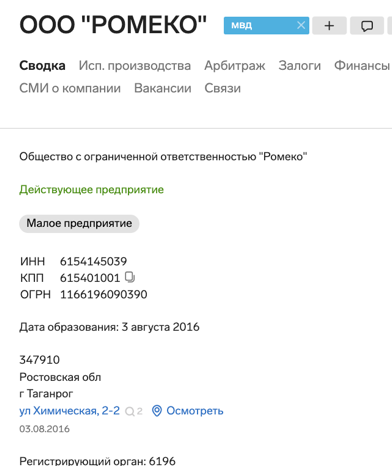This screenshot has width=392, height=466.
Task: Select the Финансы tab
Action: (362, 65)
